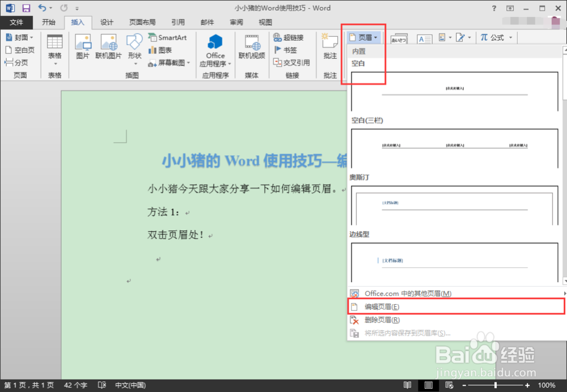Image resolution: width=567 pixels, height=392 pixels.
Task: Click the line '双击页眉处!' in document
Action: point(176,235)
